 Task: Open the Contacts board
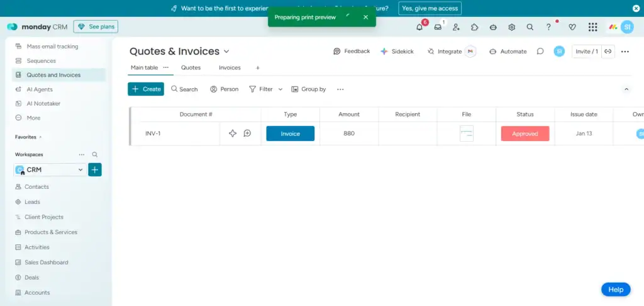[36, 187]
